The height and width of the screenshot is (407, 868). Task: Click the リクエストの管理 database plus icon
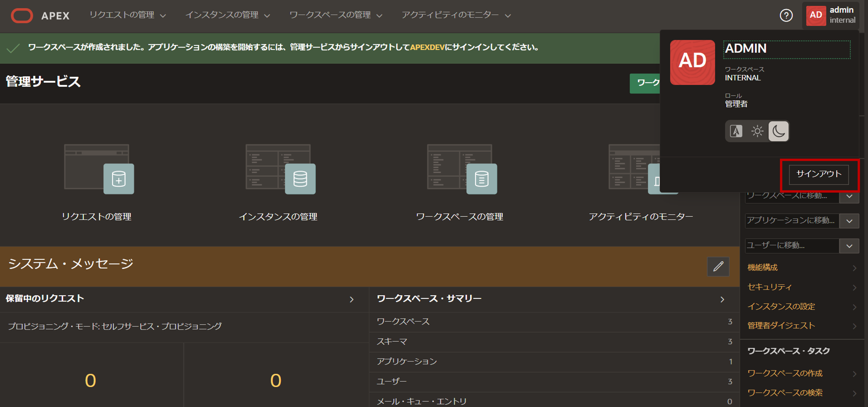point(119,179)
